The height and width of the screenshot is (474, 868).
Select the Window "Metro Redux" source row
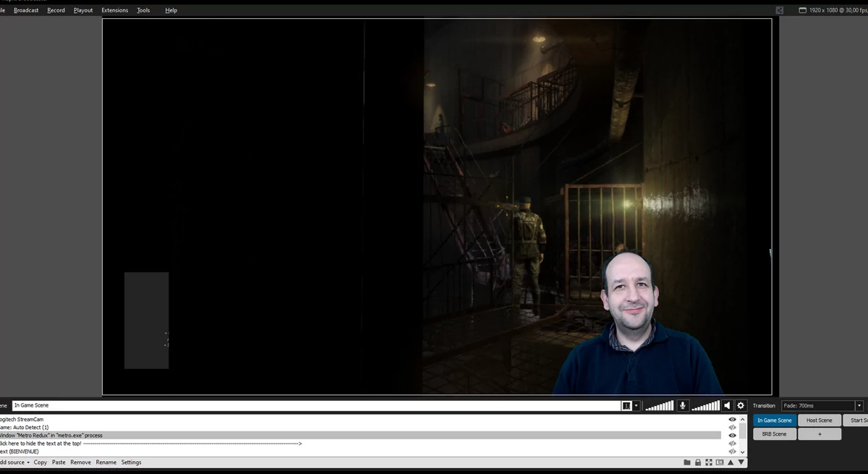pyautogui.click(x=360, y=436)
